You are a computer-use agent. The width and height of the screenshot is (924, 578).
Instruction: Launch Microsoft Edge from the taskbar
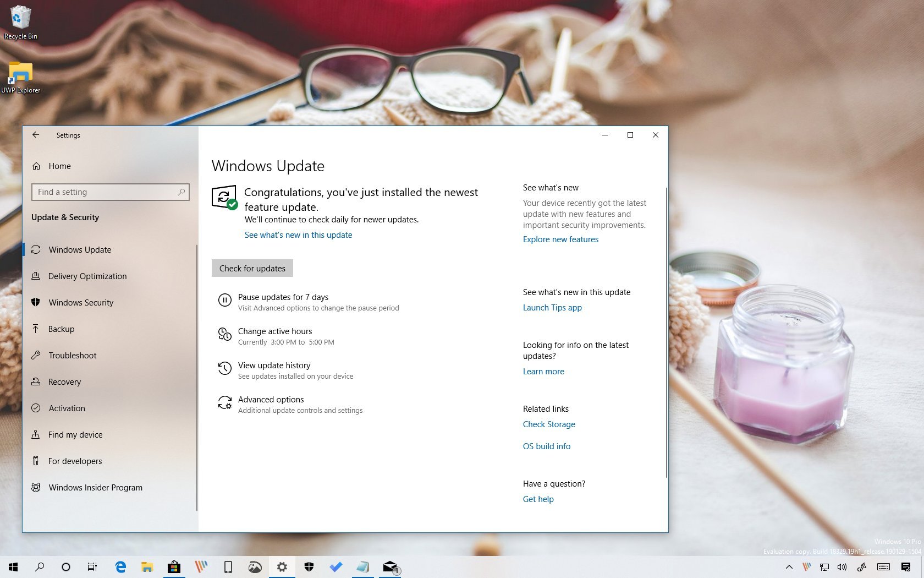(120, 567)
